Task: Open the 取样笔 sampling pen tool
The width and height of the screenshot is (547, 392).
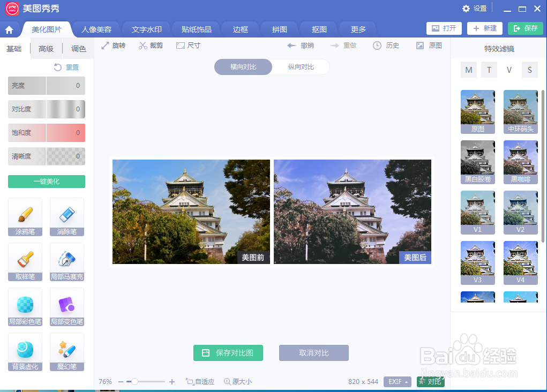Action: pos(25,262)
